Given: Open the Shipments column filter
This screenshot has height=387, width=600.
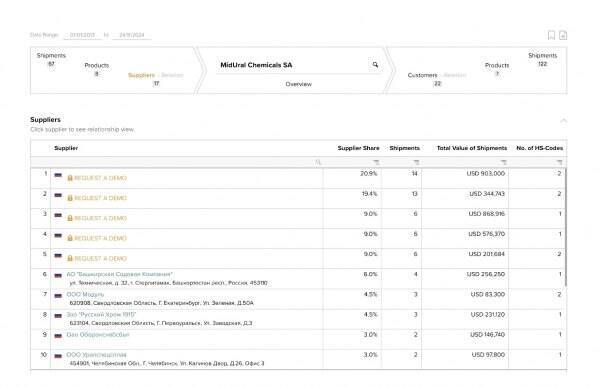Looking at the screenshot, I should click(416, 162).
